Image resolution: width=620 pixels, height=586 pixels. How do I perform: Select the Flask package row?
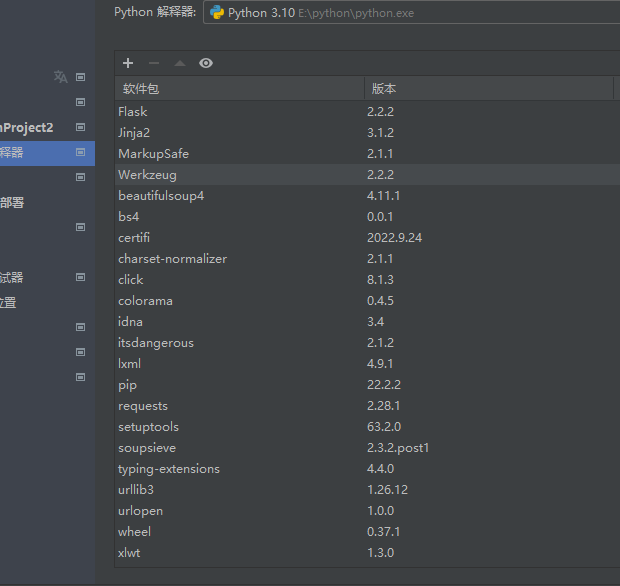coord(367,112)
